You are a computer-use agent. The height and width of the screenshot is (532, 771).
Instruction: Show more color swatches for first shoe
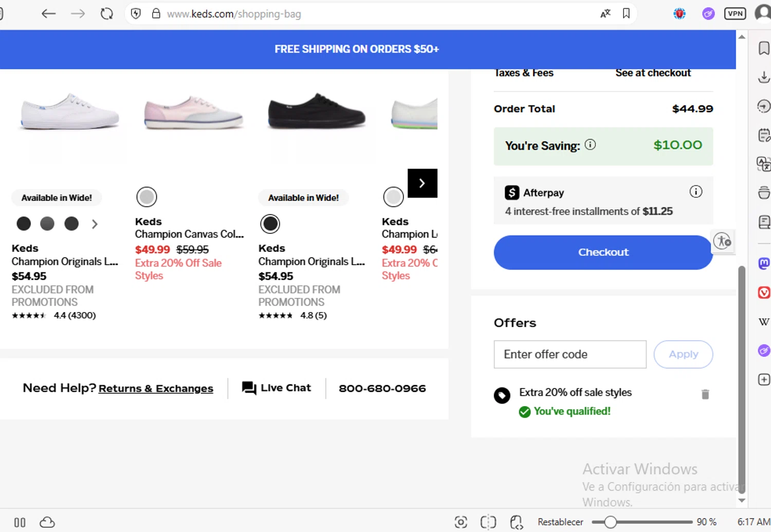[x=95, y=224]
